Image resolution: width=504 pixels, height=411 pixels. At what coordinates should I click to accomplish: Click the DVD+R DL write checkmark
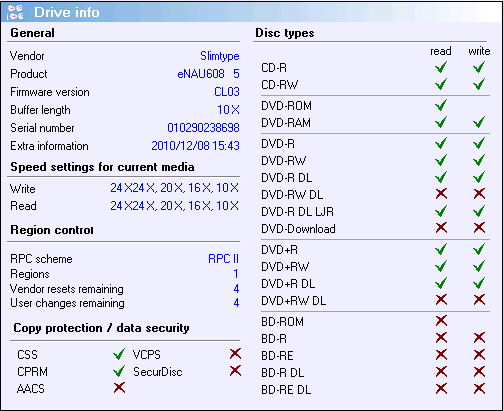pyautogui.click(x=479, y=284)
